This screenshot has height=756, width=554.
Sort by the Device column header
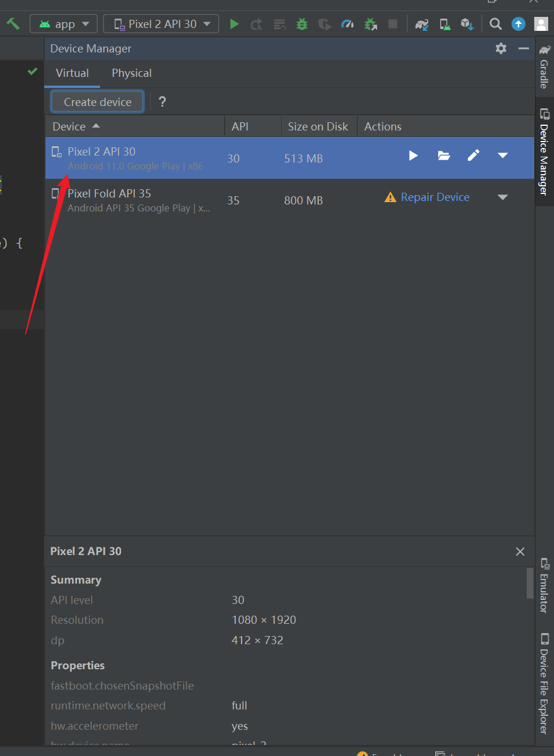(134, 126)
